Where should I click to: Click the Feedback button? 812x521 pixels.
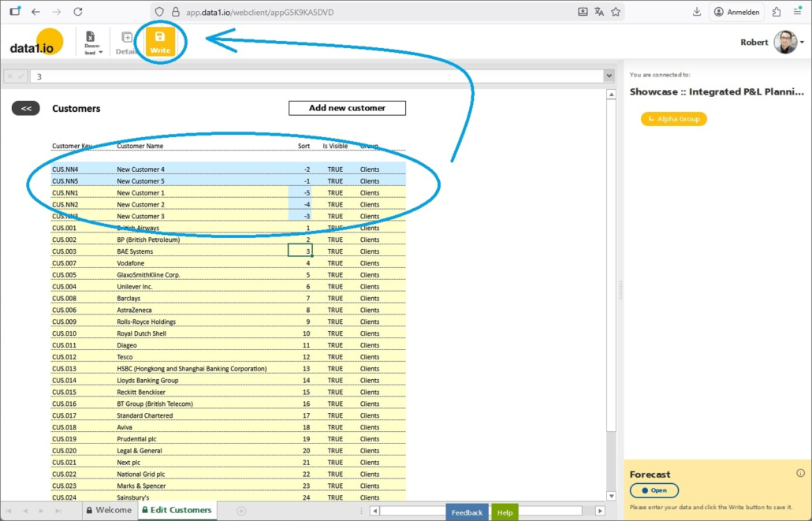(467, 512)
